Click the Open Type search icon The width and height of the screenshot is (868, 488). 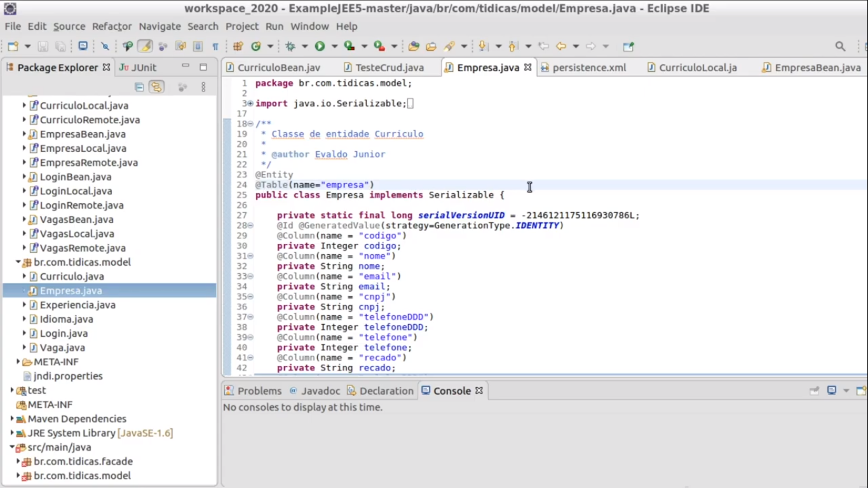point(128,46)
